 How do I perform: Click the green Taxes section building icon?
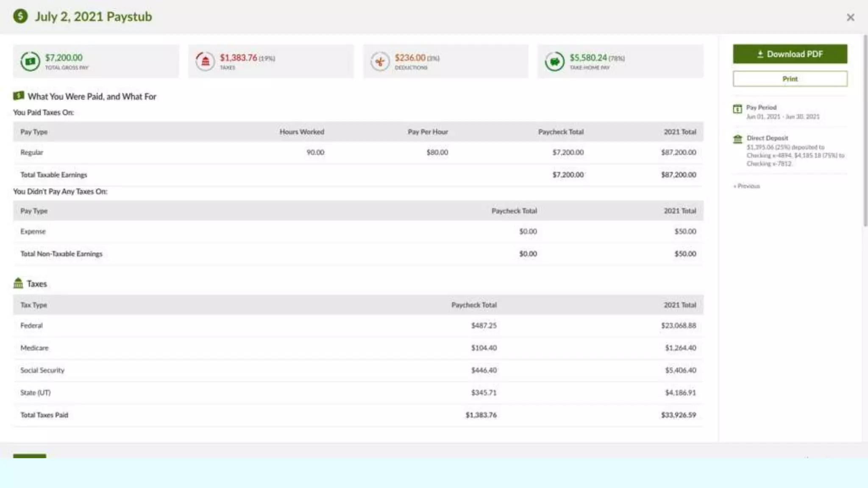point(18,283)
